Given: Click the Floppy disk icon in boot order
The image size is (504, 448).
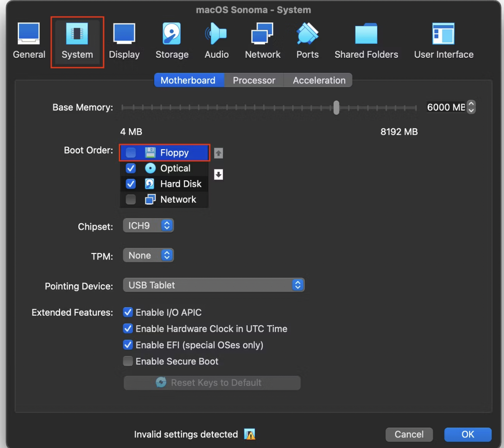Looking at the screenshot, I should [150, 152].
